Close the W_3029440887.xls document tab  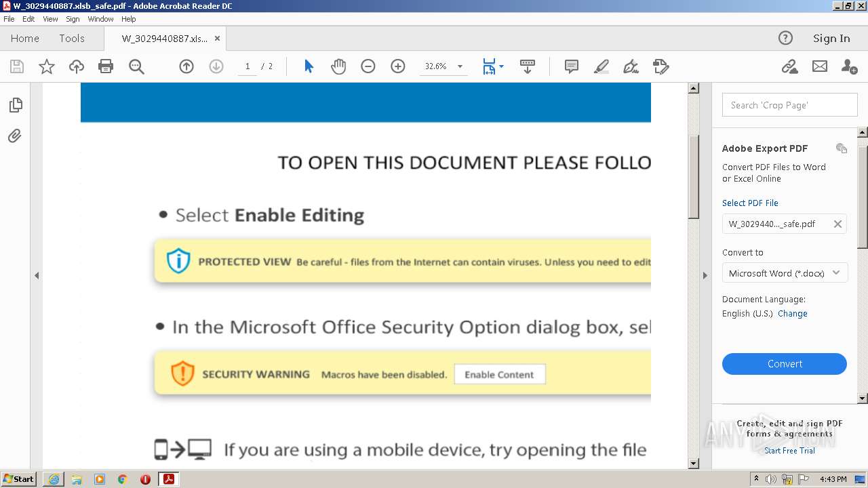pyautogui.click(x=217, y=39)
